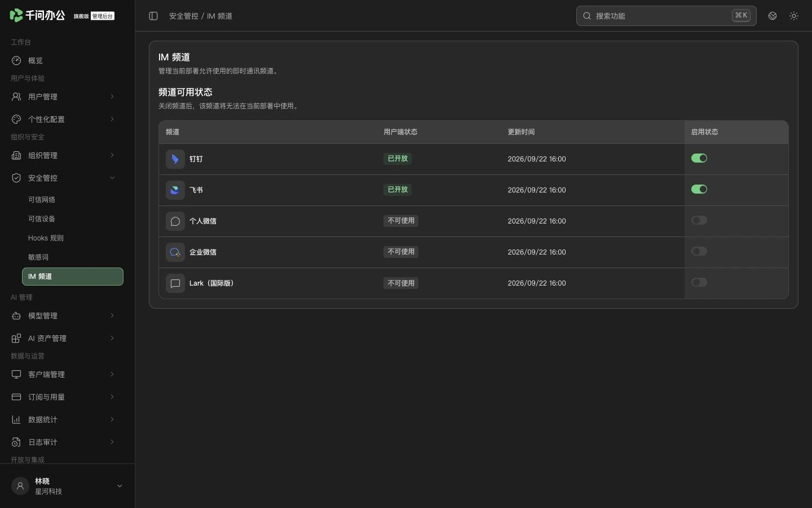Viewport: 812px width, 508px height.
Task: Click the 千问办公 logo icon
Action: pyautogui.click(x=16, y=15)
